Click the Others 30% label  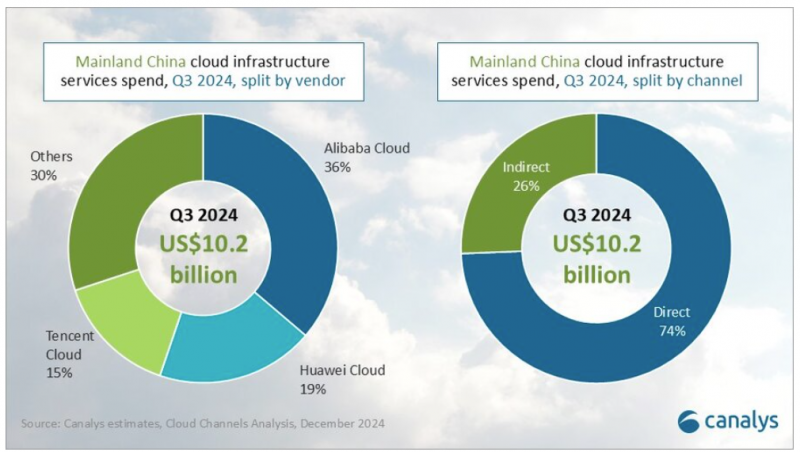click(x=51, y=166)
